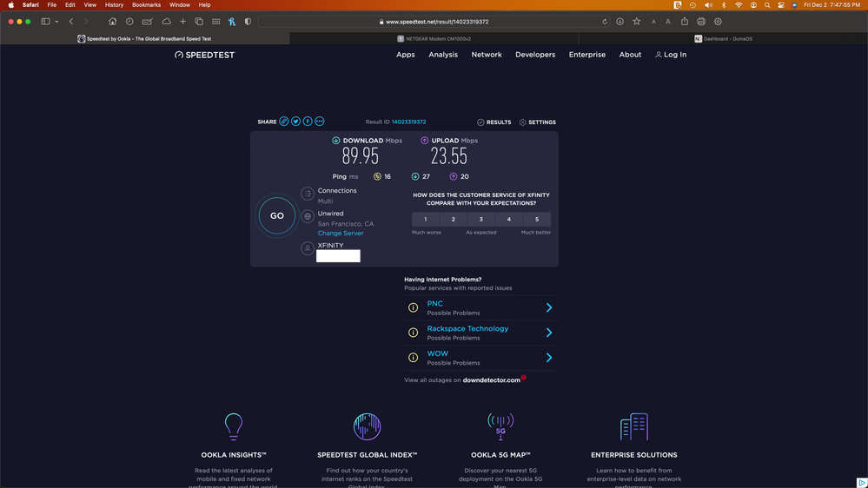868x488 pixels.
Task: Share the result on Facebook
Action: (x=308, y=122)
